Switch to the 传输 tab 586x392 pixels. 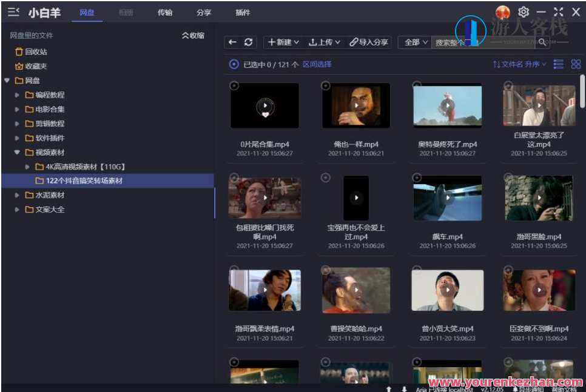point(165,12)
